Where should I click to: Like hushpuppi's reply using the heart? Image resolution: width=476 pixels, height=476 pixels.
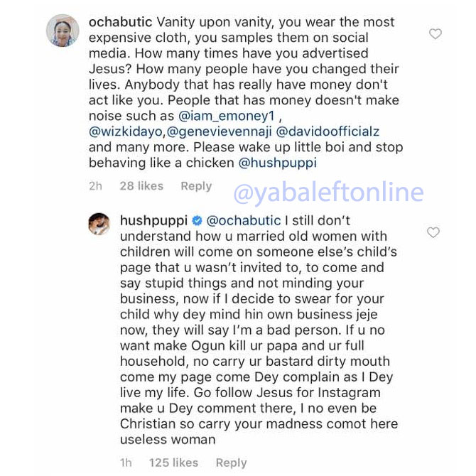(433, 232)
